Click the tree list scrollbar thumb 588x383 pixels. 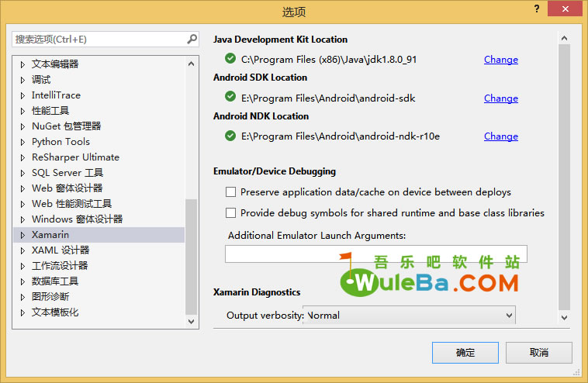[x=192, y=257]
